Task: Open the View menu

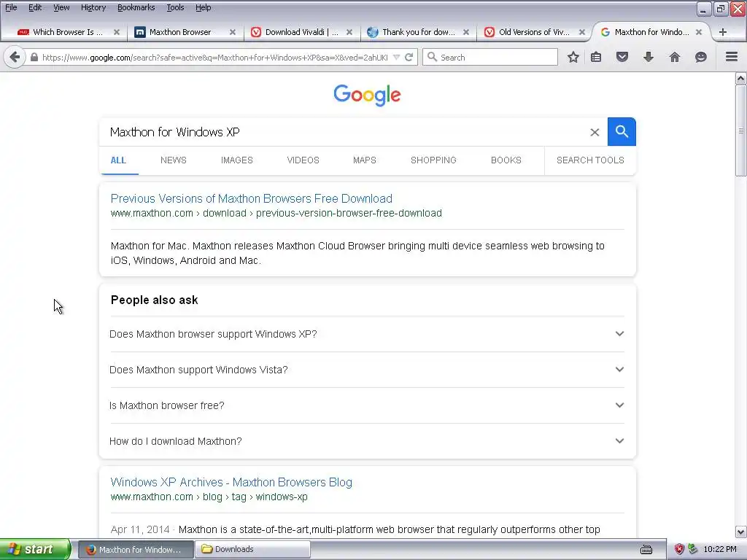Action: coord(61,7)
